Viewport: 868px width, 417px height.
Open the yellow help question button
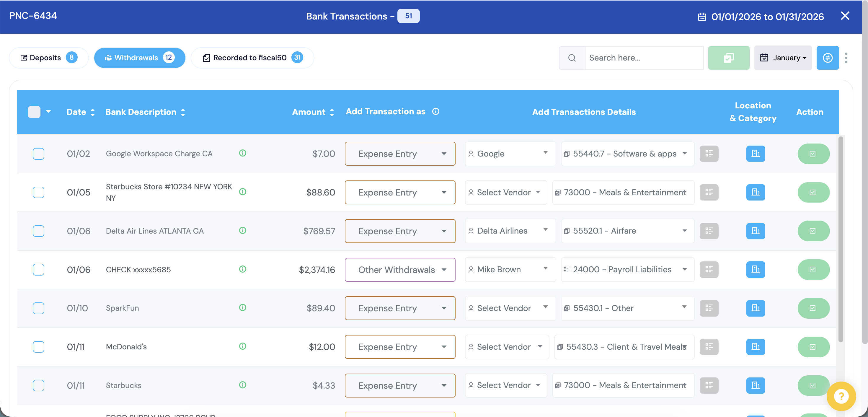(x=841, y=396)
